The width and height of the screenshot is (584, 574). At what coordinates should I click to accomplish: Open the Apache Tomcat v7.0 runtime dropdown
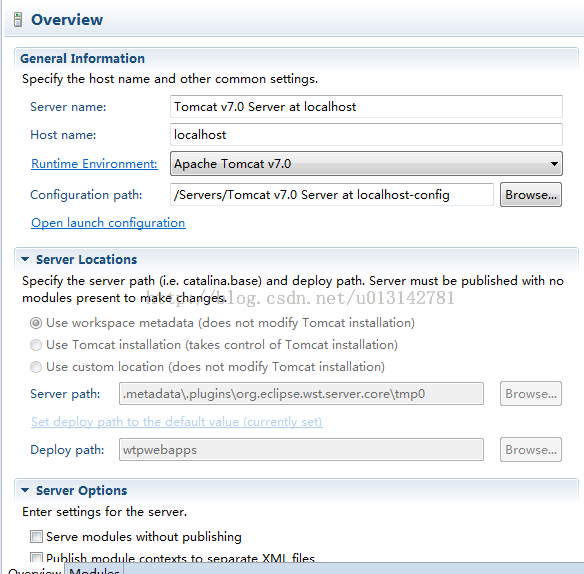366,164
